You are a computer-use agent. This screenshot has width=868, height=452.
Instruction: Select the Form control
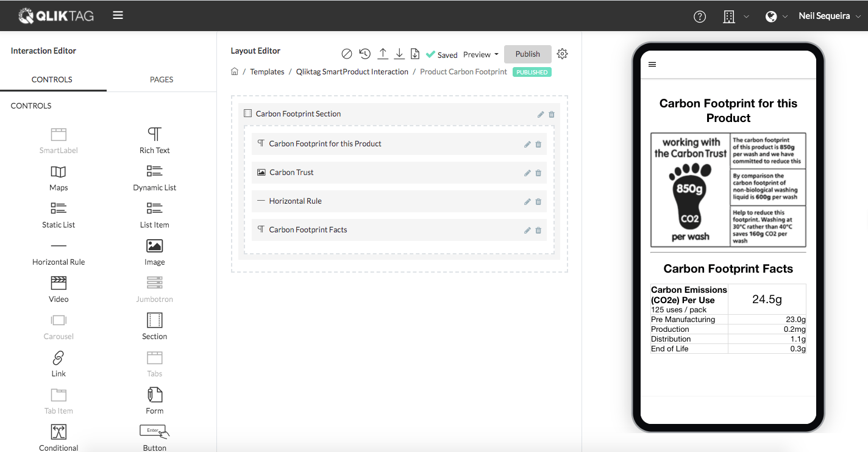[x=155, y=401]
